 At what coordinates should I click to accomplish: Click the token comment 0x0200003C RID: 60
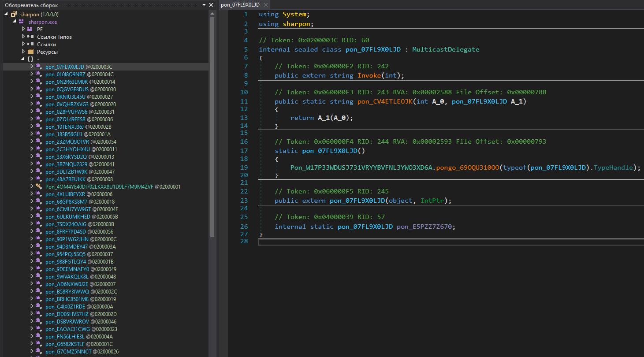[314, 40]
